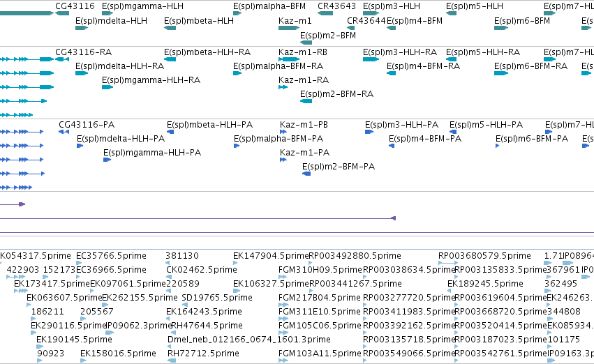Viewport: 594px width, 364px height.
Task: Select the Kaz-m1 gene label
Action: pyautogui.click(x=295, y=21)
